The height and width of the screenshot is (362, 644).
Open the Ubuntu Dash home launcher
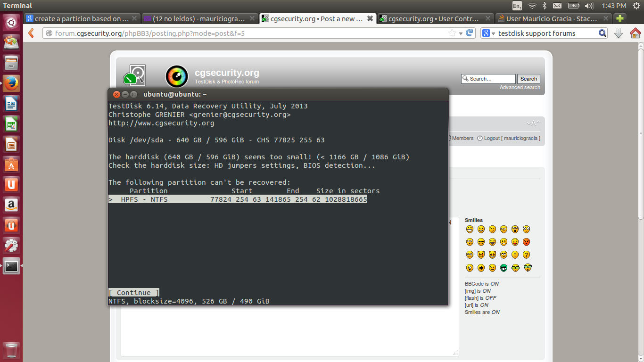tap(11, 22)
